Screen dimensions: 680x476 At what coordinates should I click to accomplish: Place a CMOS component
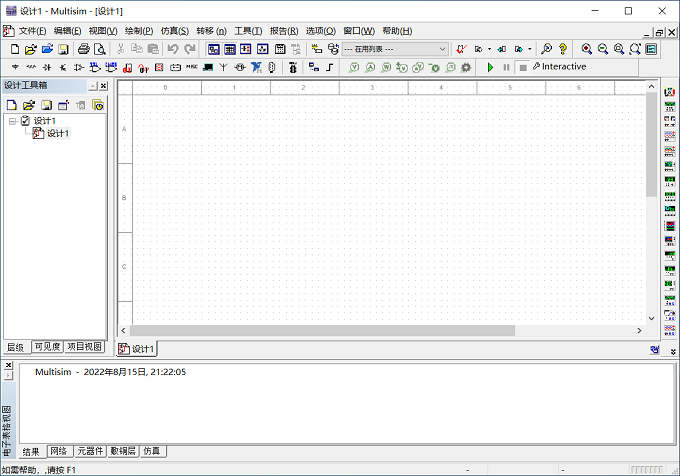pos(111,67)
